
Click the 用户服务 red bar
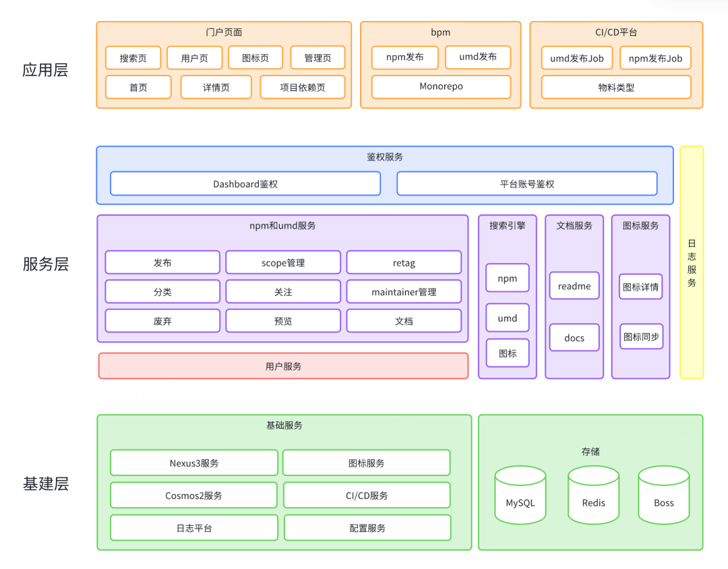[283, 366]
